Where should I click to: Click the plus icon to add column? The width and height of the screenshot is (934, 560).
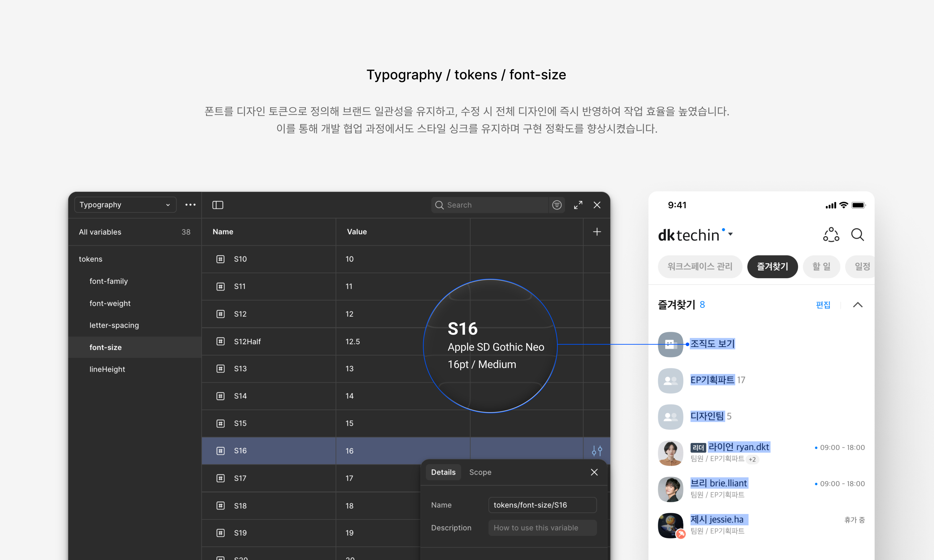[597, 232]
